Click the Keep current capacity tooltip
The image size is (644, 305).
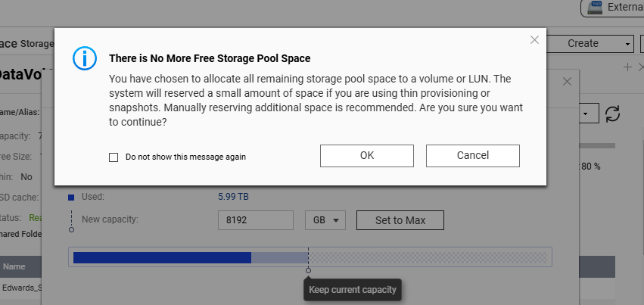(x=353, y=290)
